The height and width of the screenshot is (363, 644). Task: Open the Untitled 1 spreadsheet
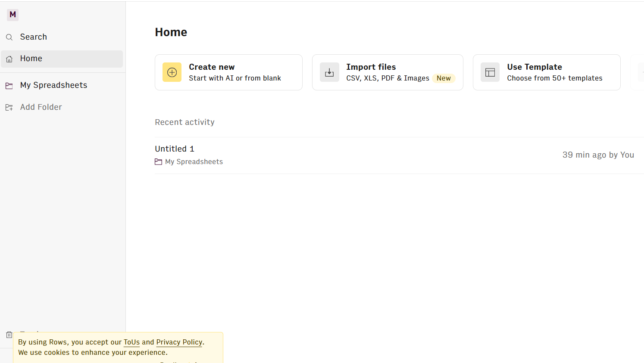[175, 149]
